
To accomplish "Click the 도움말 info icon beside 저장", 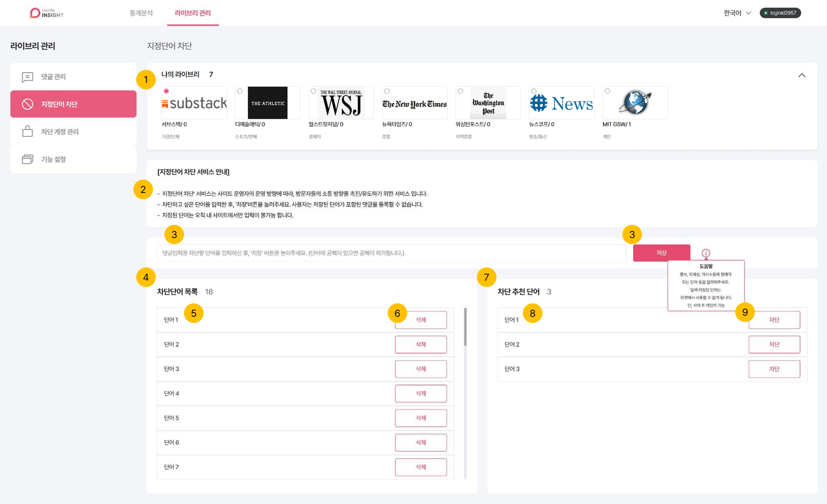I will click(706, 253).
